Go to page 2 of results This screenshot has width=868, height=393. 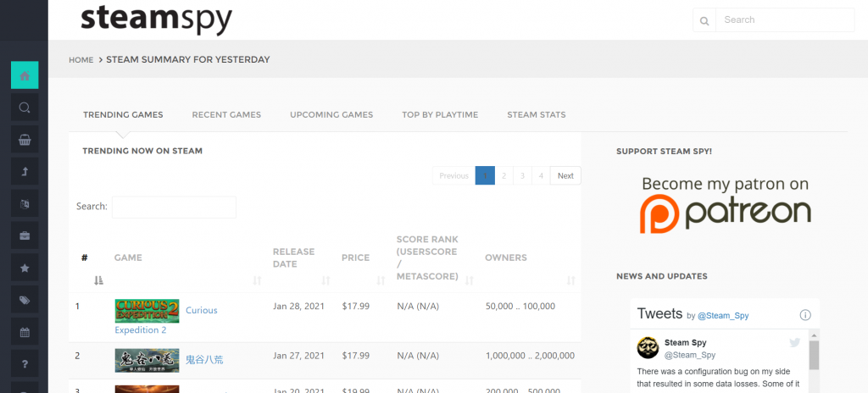tap(504, 175)
